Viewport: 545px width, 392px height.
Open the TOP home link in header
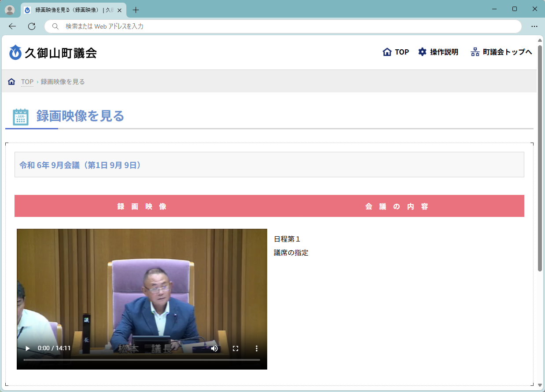396,52
